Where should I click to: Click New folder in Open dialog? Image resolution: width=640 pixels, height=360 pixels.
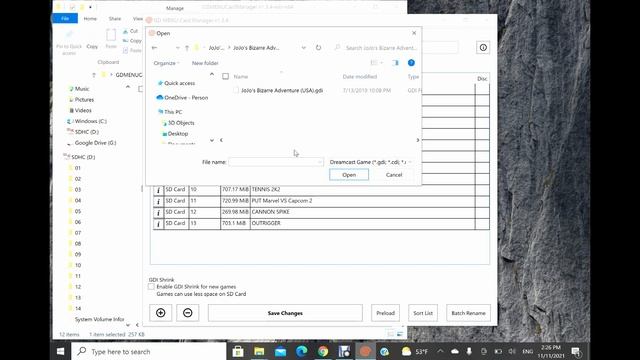click(x=205, y=63)
